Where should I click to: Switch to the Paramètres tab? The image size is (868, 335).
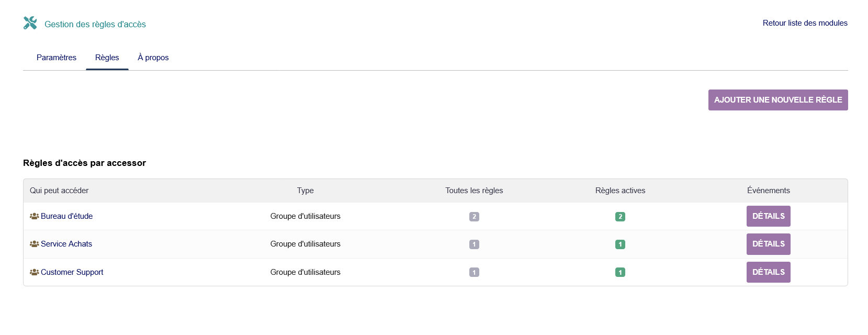(57, 58)
